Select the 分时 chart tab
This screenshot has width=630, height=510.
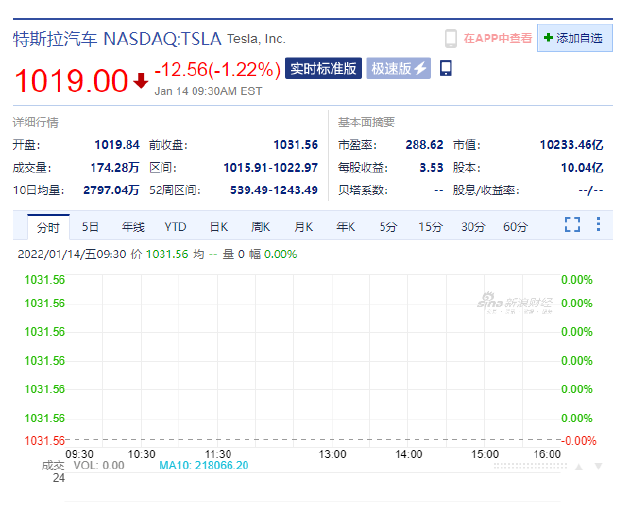click(x=48, y=227)
